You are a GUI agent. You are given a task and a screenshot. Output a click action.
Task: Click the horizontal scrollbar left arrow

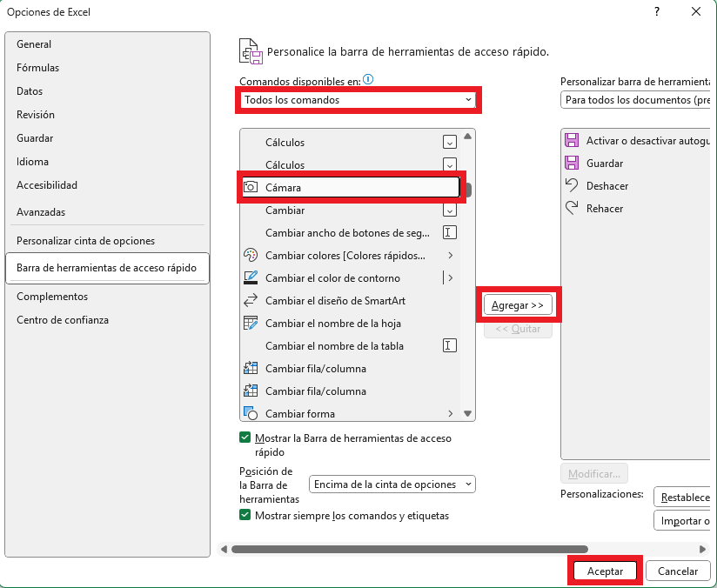tap(224, 549)
